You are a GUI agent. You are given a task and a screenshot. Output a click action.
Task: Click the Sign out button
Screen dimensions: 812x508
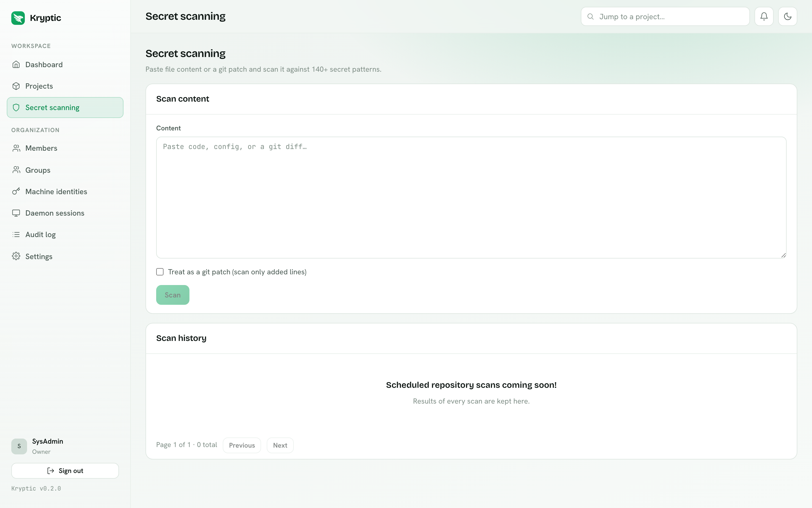tap(65, 471)
